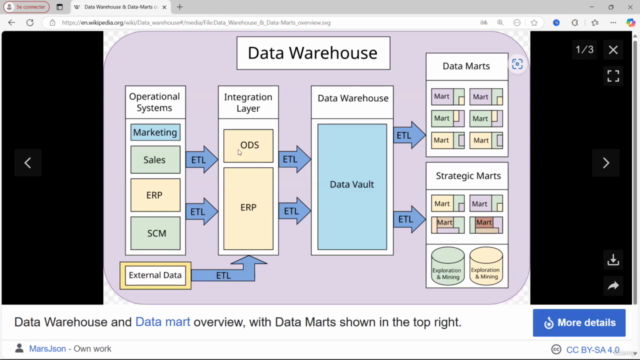Click the Marketing box in Operational Systems
640x360 pixels.
tap(155, 133)
